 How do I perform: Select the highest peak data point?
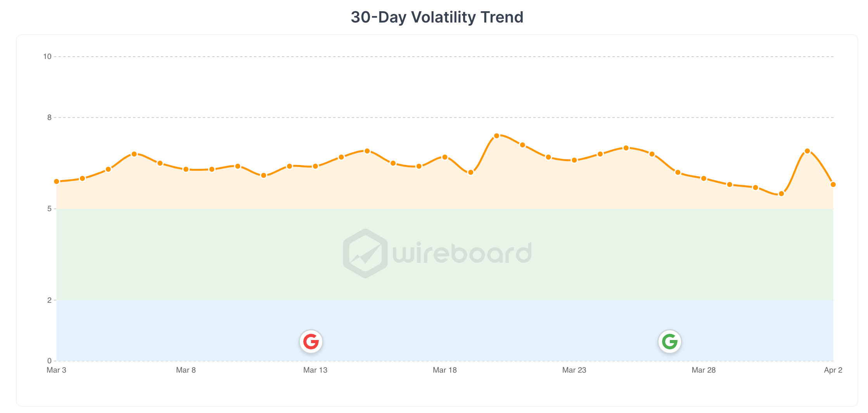[x=497, y=136]
